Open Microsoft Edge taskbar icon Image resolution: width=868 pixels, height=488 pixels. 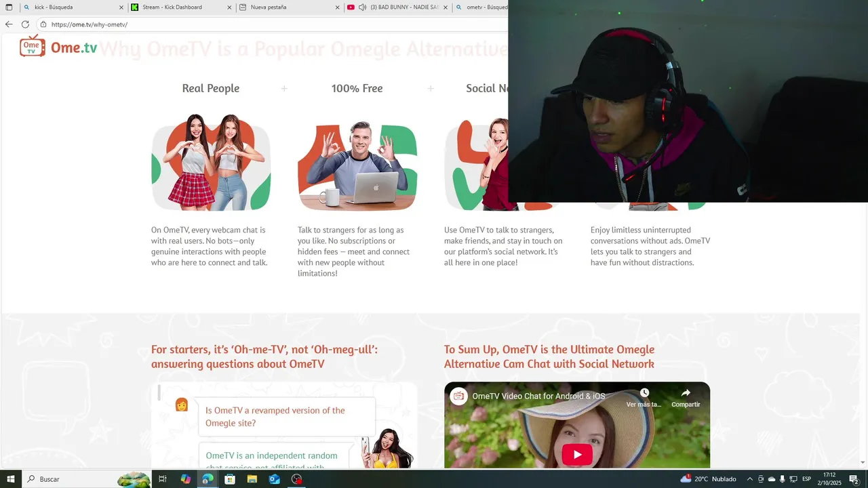click(208, 479)
